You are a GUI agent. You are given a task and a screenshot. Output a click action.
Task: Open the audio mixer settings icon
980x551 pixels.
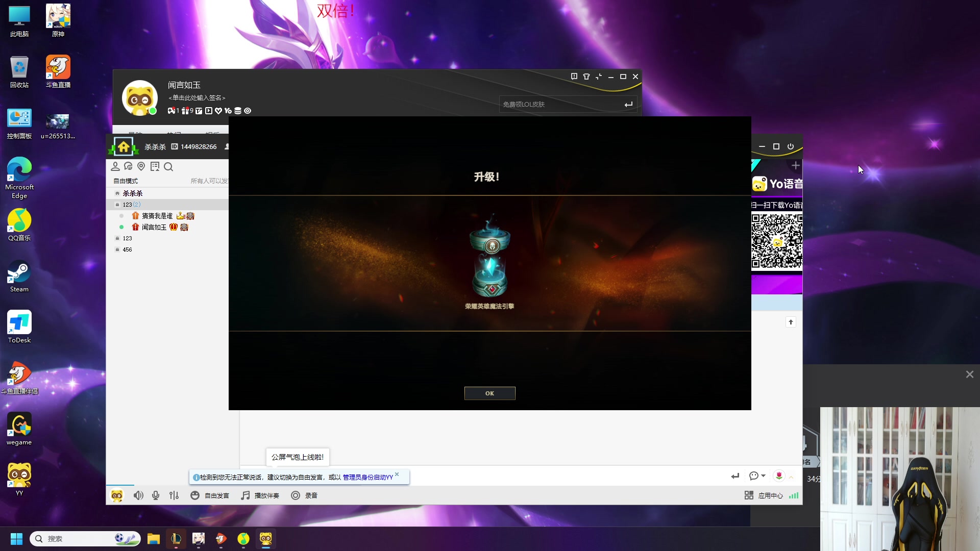(174, 495)
